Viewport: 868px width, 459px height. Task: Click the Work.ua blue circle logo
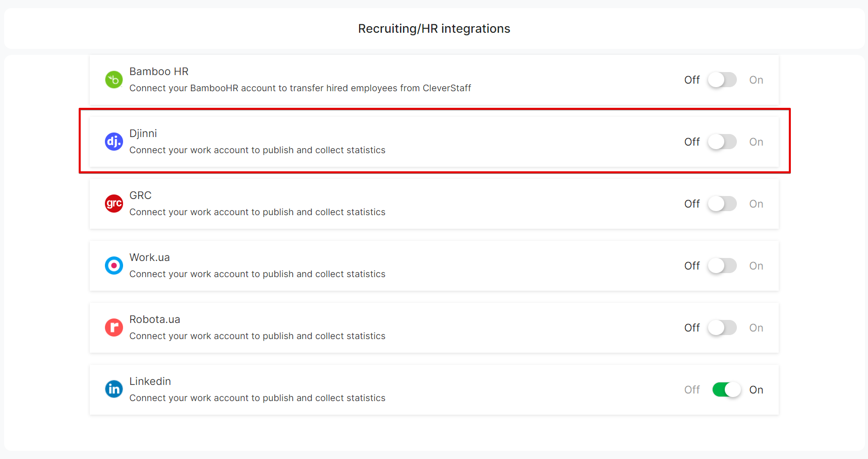pyautogui.click(x=113, y=266)
